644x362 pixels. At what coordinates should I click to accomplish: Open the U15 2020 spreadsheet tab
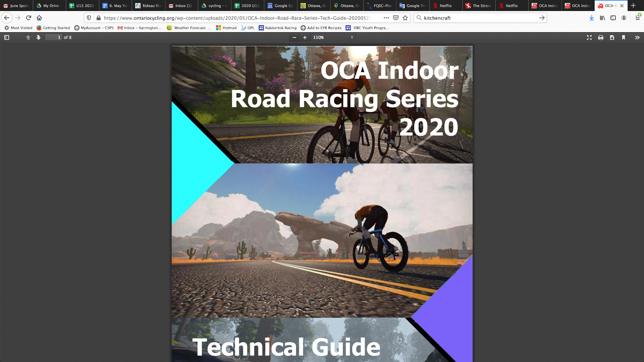pos(82,6)
